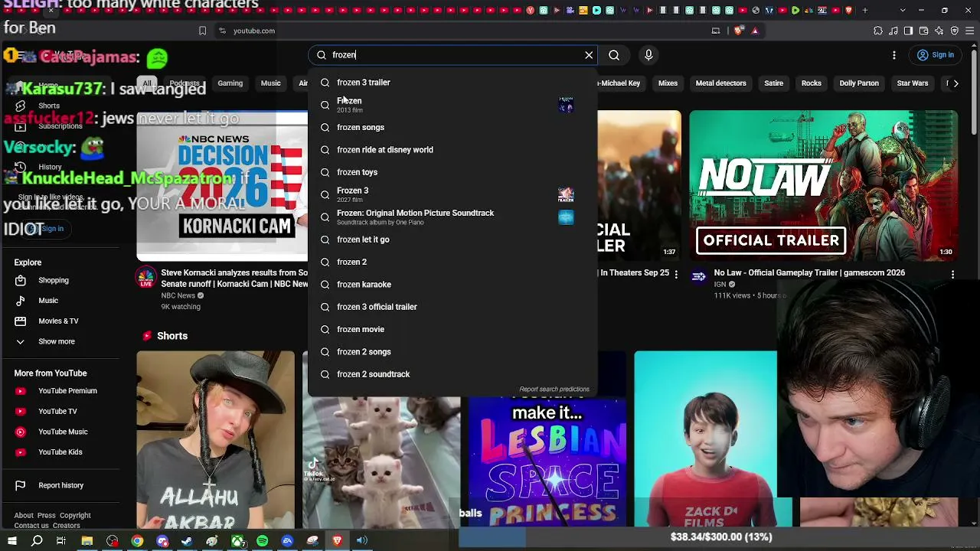Select the Metal detectors filter chip
The height and width of the screenshot is (551, 980).
720,83
